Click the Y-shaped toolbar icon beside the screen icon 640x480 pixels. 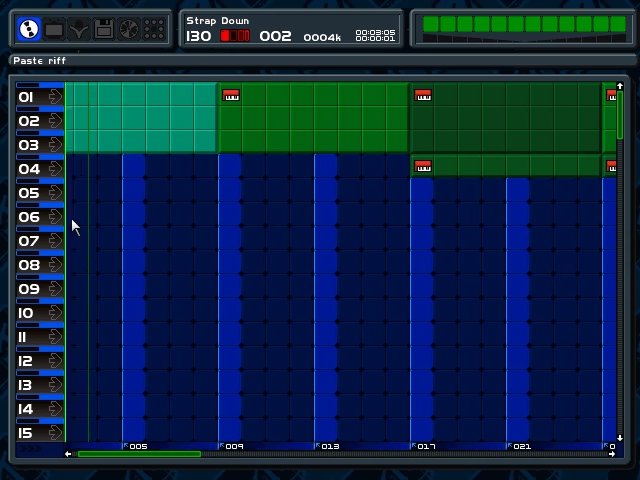tap(79, 29)
